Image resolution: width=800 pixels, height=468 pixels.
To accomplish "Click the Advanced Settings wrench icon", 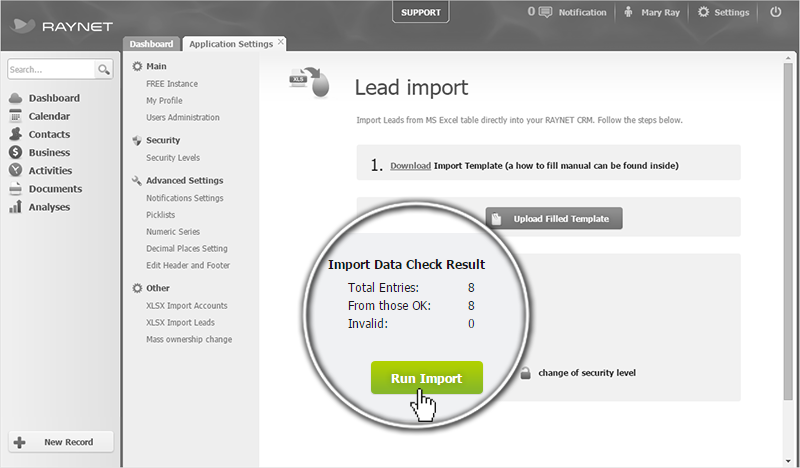I will [137, 181].
